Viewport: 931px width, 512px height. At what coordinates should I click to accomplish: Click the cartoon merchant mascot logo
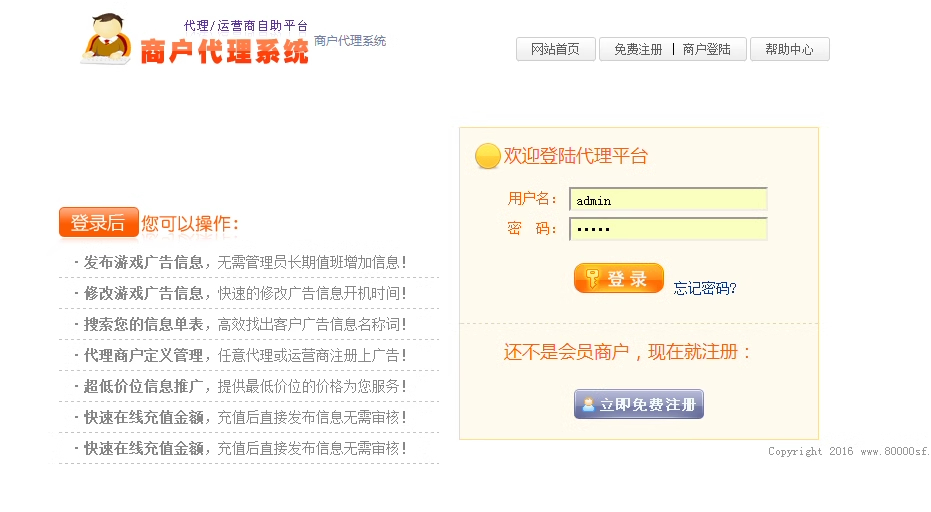[106, 39]
